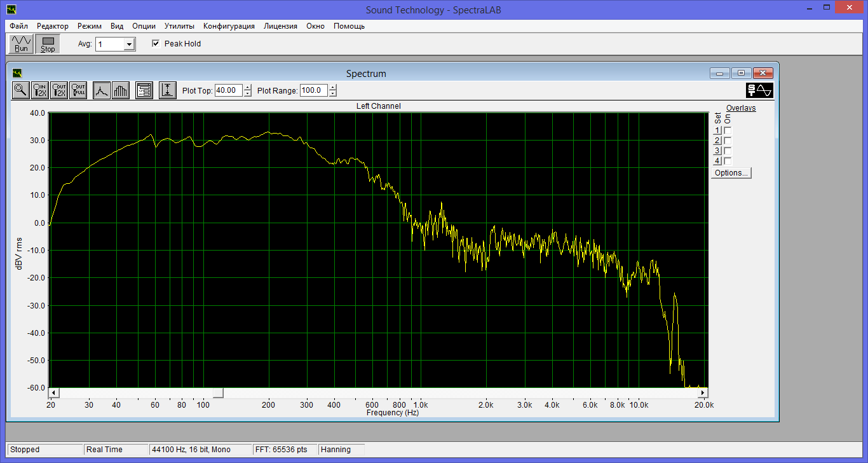This screenshot has height=463, width=868.
Task: Zoom out to full view
Action: tap(78, 90)
